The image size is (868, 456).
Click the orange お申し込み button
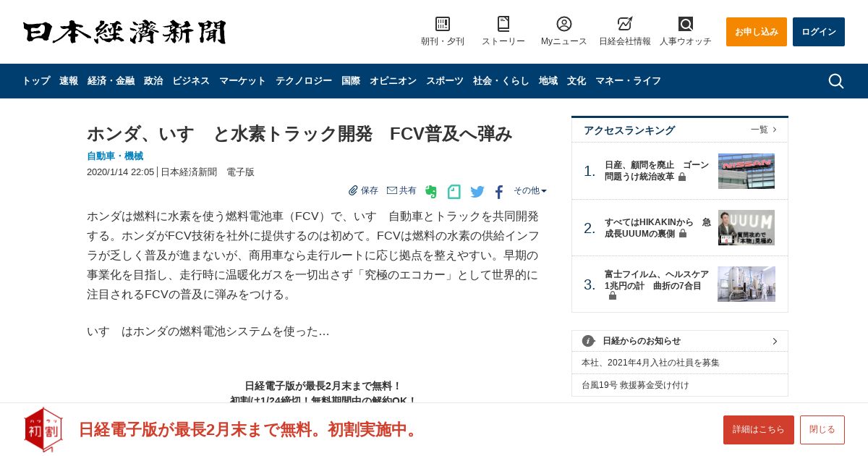757,32
